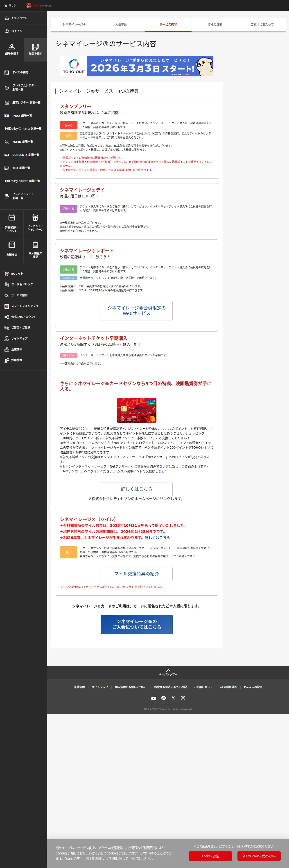Click the Instagram icon in footer
This screenshot has height=868, width=289.
183,698
